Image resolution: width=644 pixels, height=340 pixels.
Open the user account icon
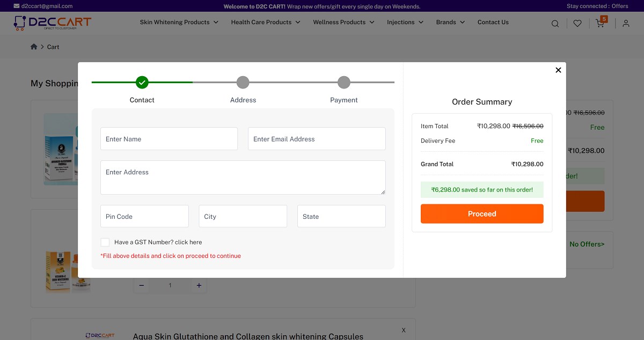626,23
